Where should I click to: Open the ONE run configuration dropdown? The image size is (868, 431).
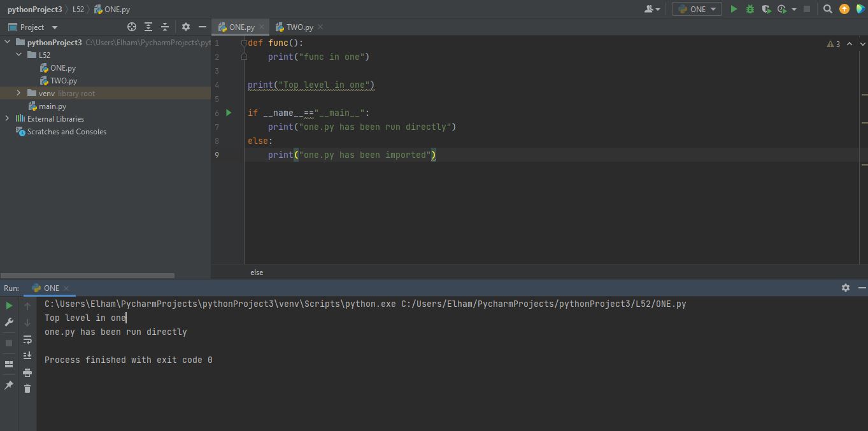tap(697, 9)
